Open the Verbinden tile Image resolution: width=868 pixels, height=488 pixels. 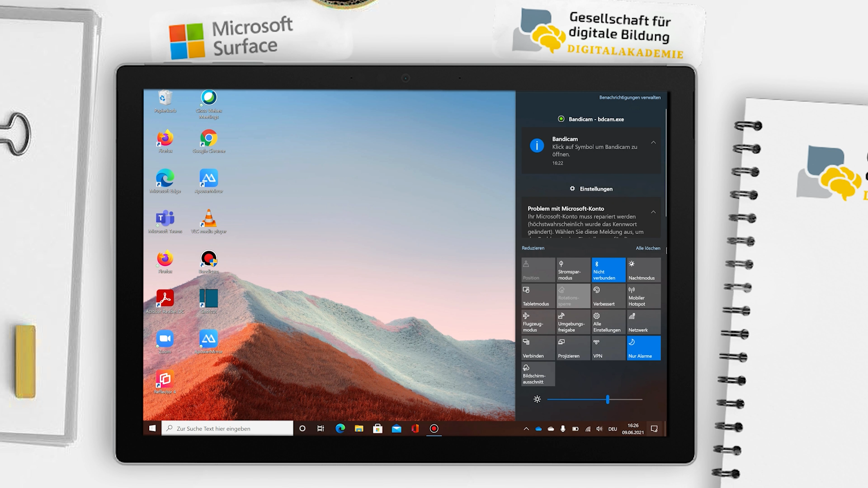point(538,348)
